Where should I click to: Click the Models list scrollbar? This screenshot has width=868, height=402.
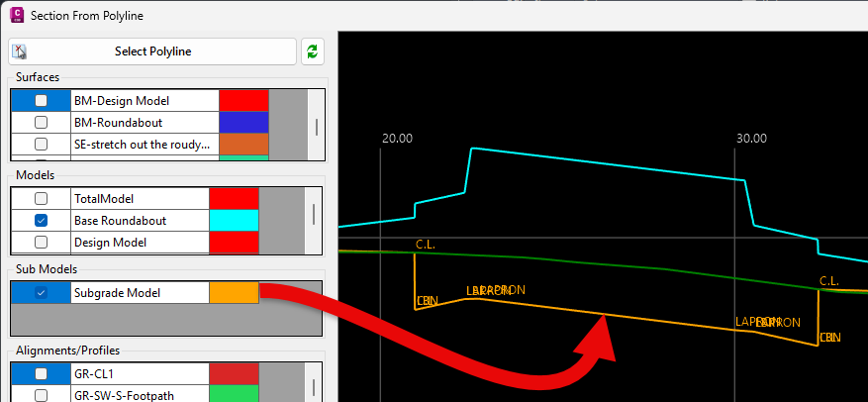coord(314,215)
